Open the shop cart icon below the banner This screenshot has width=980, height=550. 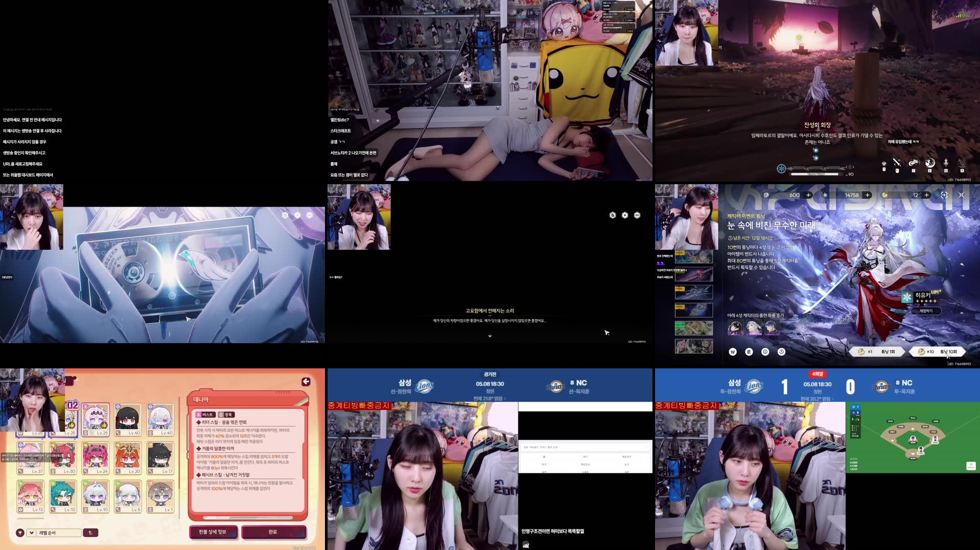(733, 351)
